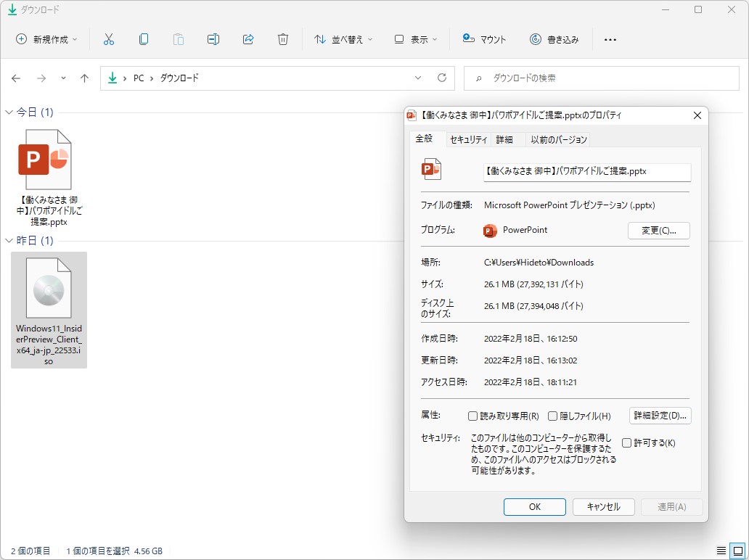The width and height of the screenshot is (749, 560).
Task: Enable the 読み取り専用 checkbox
Action: coord(472,416)
